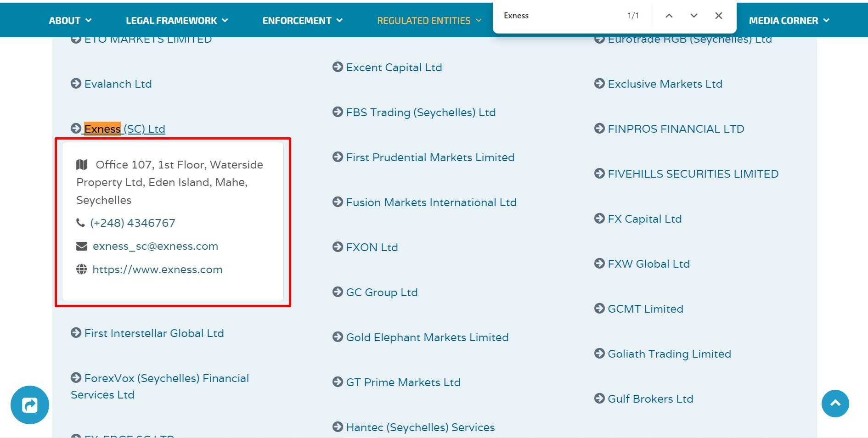Click the globe icon beside website URL
This screenshot has width=868, height=438.
pyautogui.click(x=81, y=270)
